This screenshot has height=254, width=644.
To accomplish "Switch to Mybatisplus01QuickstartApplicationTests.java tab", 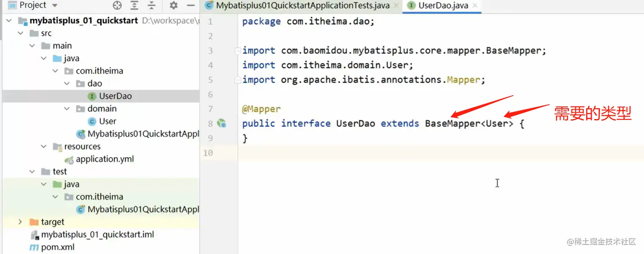I will tap(303, 6).
